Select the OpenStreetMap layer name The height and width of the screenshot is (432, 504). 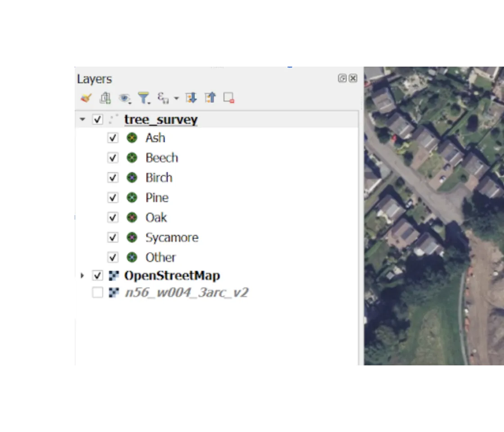(x=171, y=275)
